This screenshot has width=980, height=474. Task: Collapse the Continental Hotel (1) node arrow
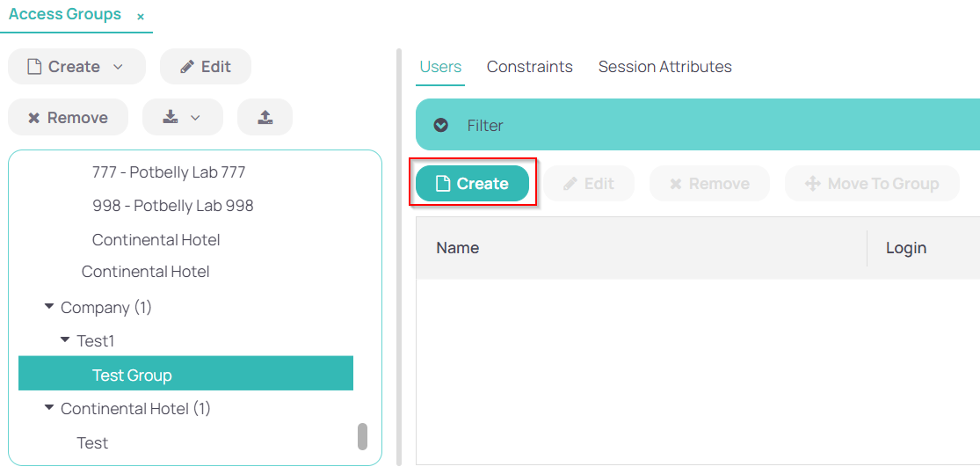click(x=49, y=408)
